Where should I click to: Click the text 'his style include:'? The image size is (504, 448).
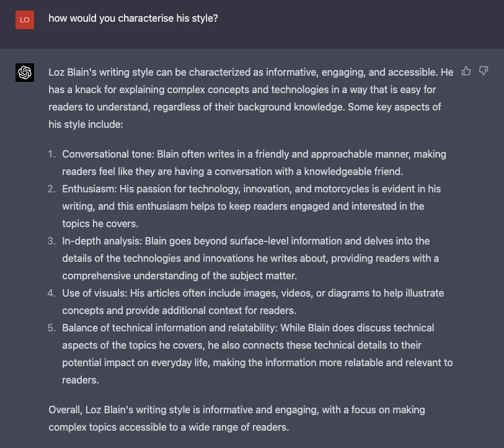click(86, 124)
